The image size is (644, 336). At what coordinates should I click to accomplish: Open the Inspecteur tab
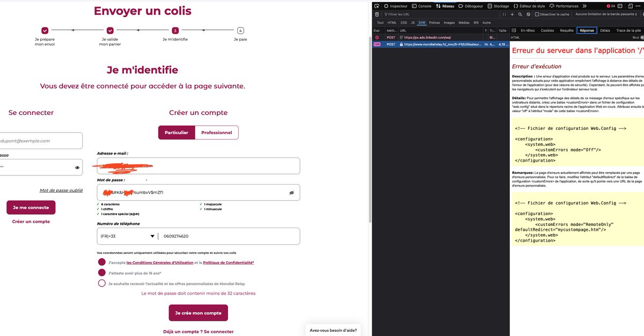pyautogui.click(x=396, y=6)
